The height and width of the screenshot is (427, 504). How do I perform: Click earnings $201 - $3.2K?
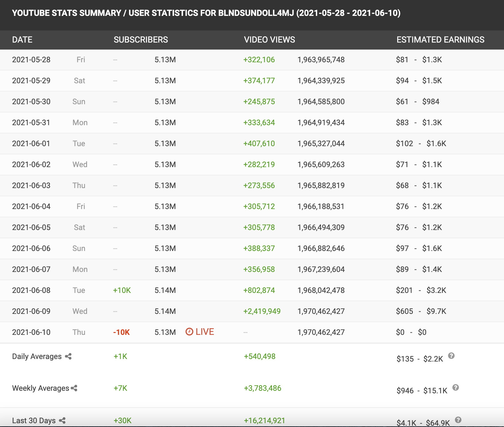coord(421,290)
